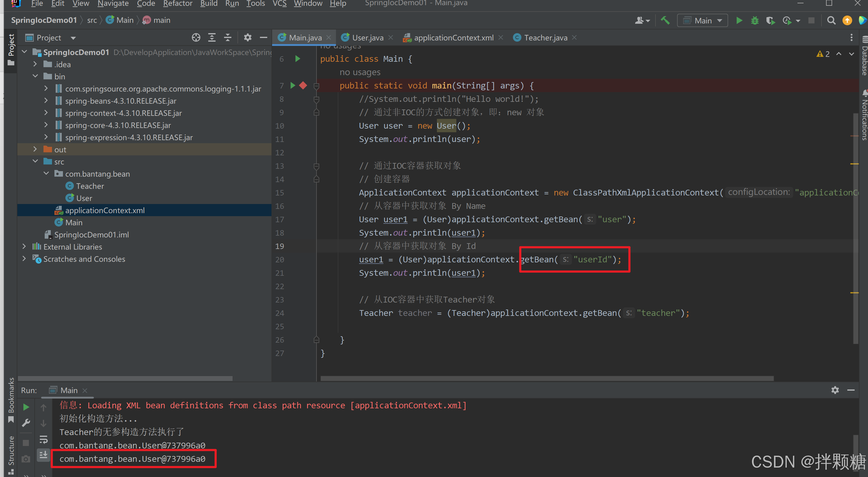Open Project panel gear options
This screenshot has height=477, width=868.
248,38
